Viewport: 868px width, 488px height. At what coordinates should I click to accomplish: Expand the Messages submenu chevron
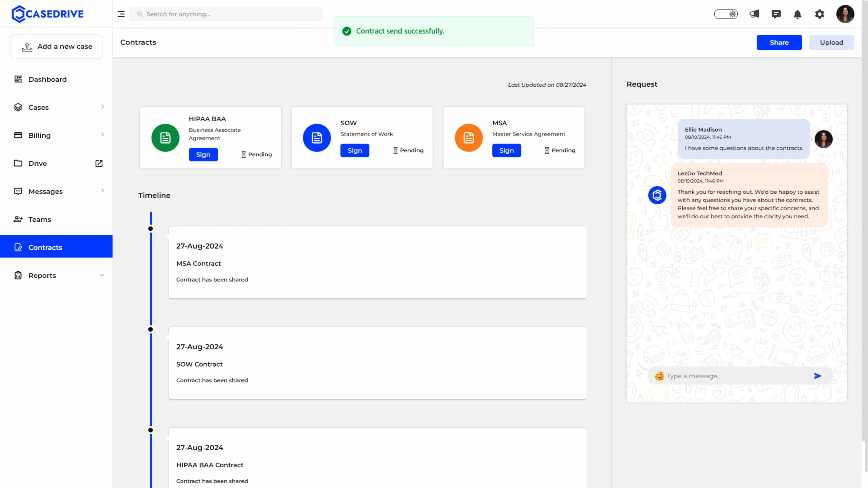pyautogui.click(x=102, y=191)
